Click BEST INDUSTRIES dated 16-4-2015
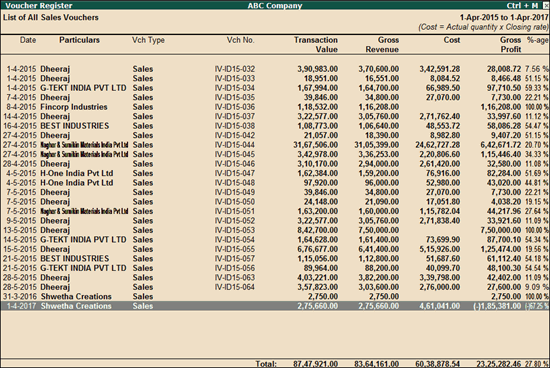The image size is (550, 368). pos(75,126)
